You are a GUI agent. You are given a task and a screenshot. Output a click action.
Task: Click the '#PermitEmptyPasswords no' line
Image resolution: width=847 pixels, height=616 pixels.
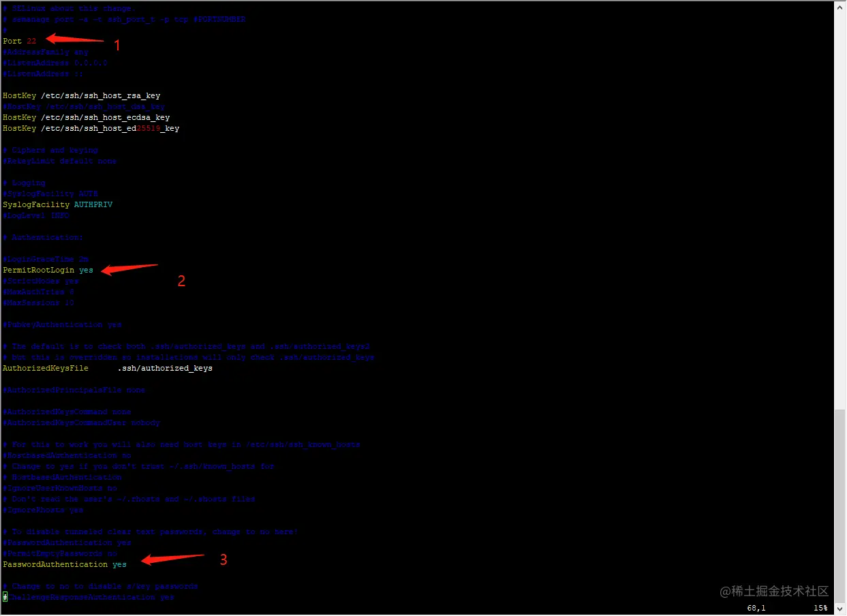tap(60, 554)
